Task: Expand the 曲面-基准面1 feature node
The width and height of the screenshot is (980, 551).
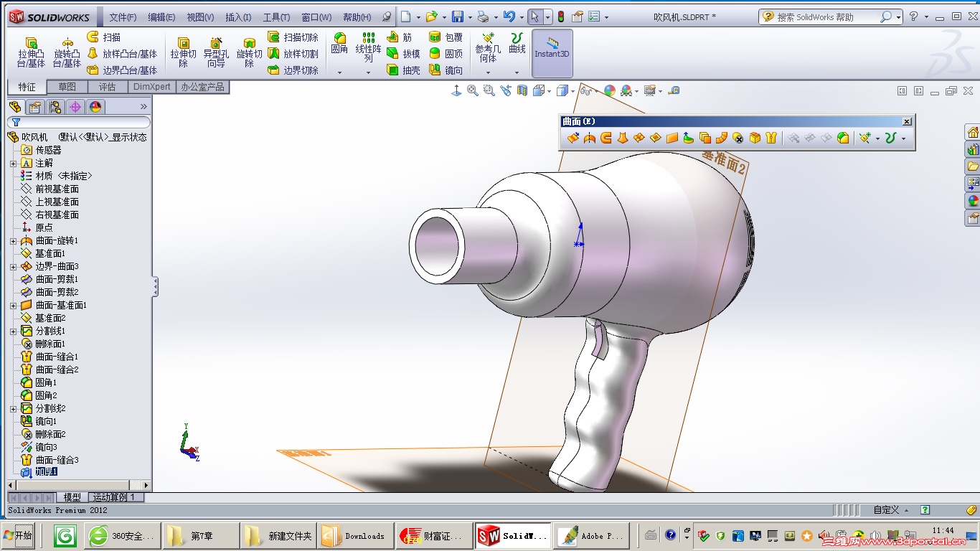Action: coord(14,306)
